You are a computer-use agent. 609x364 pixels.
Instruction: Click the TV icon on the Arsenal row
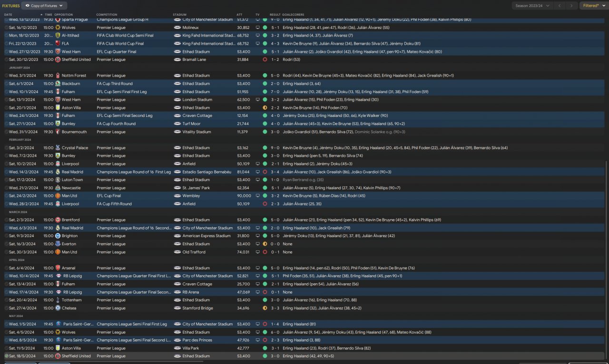257,268
